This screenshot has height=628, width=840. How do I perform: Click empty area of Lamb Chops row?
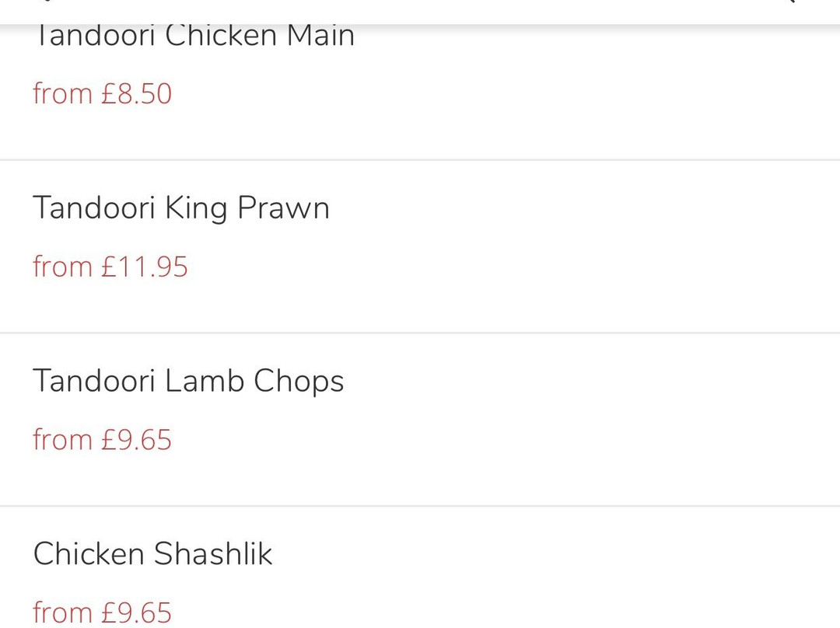[x=590, y=419]
